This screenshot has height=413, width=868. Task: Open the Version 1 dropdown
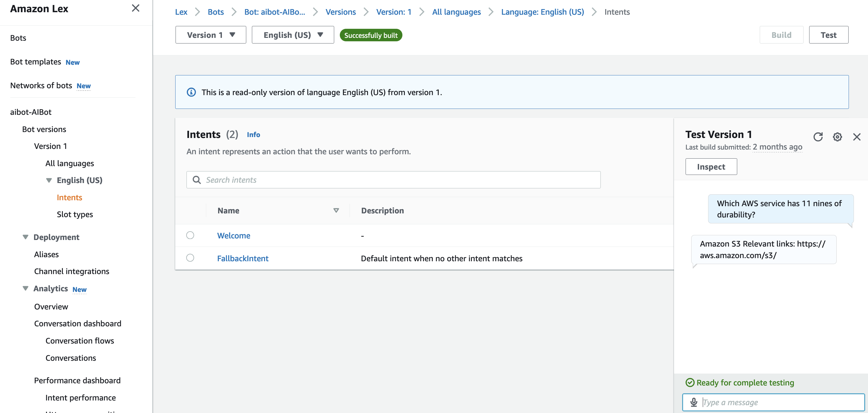[211, 35]
